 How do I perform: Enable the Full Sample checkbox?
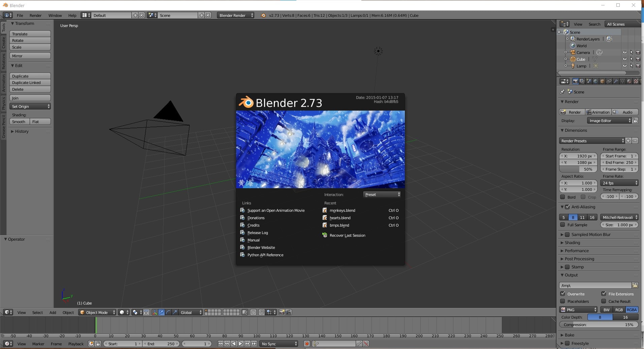click(562, 225)
